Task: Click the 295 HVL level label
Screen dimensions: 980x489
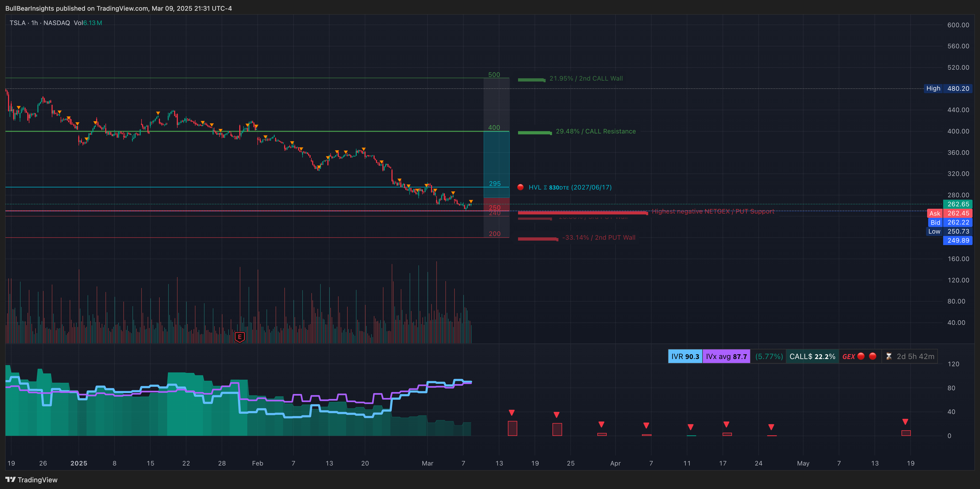Action: tap(495, 183)
